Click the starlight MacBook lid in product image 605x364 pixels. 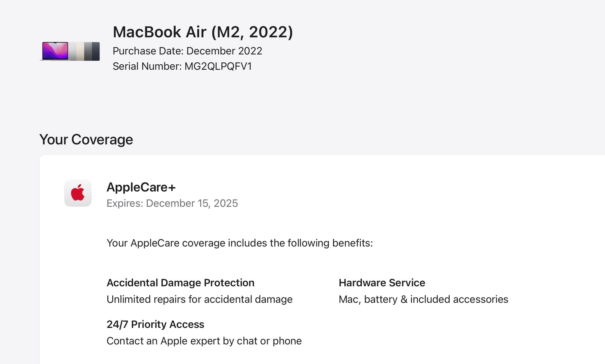click(80, 51)
